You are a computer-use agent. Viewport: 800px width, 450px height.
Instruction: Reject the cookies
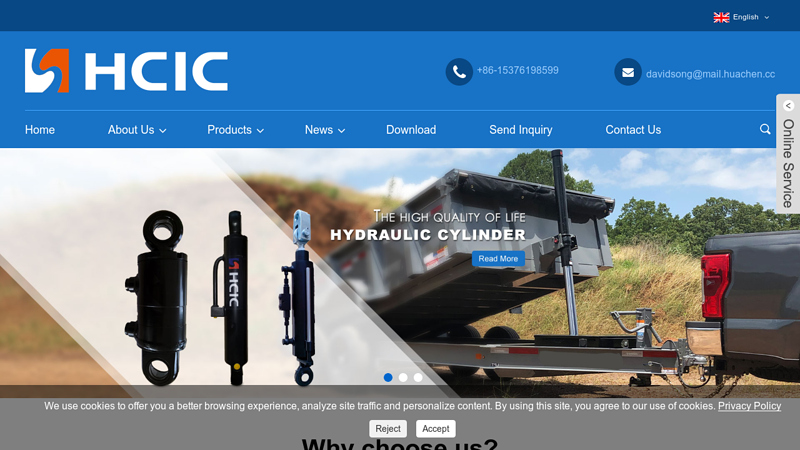coord(388,429)
